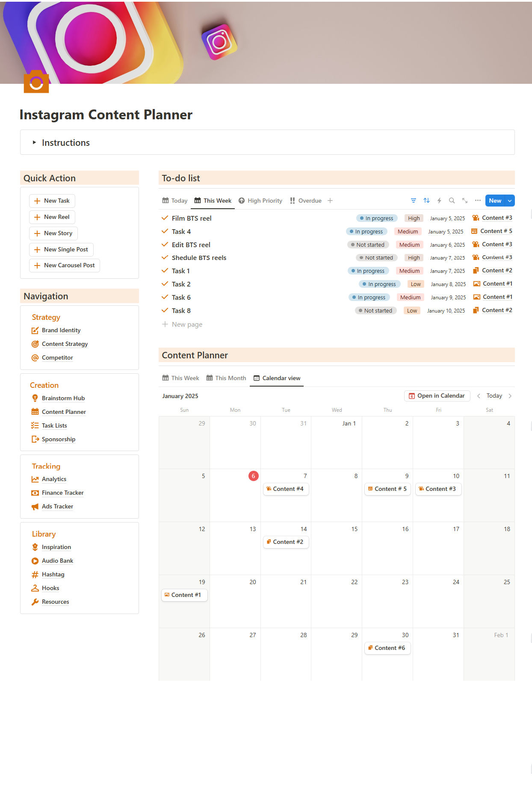Select This Week tab in Content Planner
The width and height of the screenshot is (532, 809).
180,378
